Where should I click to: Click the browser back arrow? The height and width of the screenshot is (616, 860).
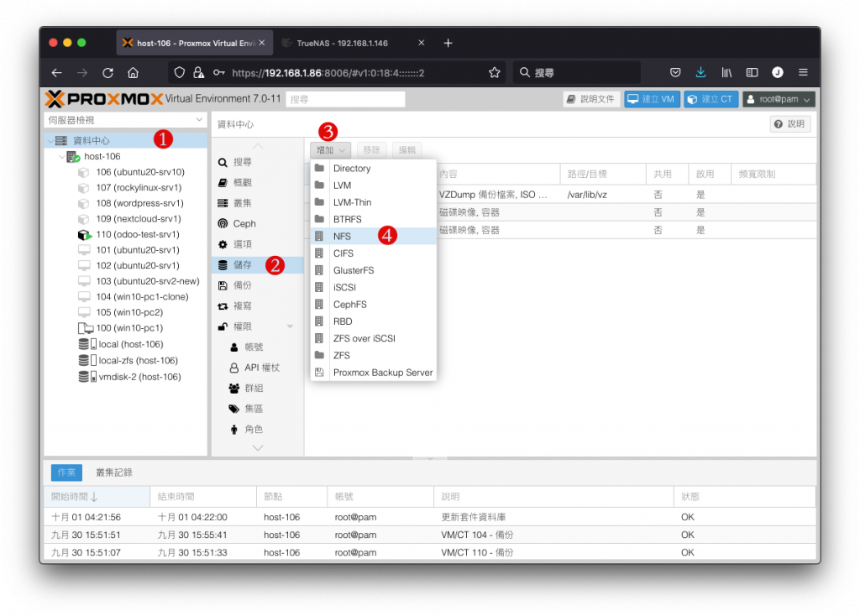(x=57, y=73)
